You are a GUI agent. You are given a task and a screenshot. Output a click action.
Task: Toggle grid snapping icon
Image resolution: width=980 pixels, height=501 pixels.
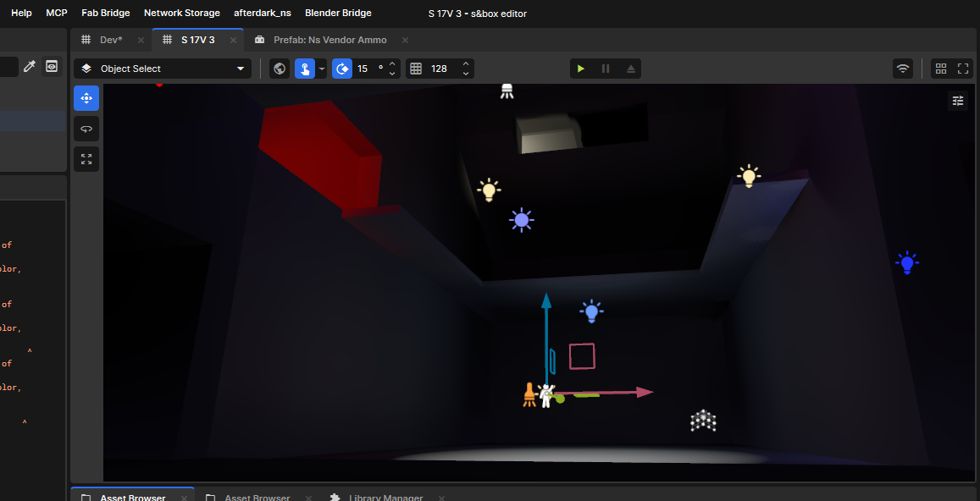tap(416, 69)
